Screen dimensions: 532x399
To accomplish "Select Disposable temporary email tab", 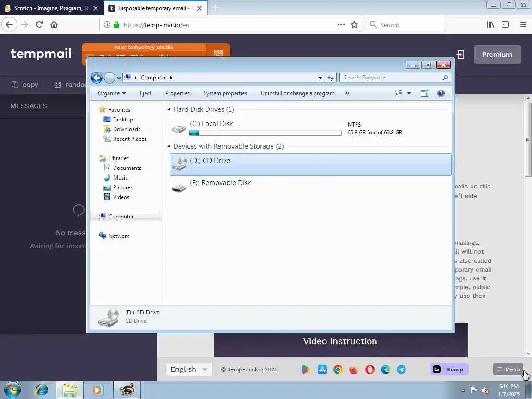I will [154, 8].
